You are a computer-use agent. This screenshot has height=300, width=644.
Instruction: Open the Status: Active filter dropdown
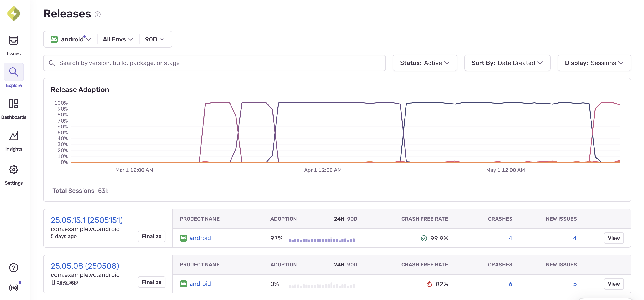coord(425,63)
